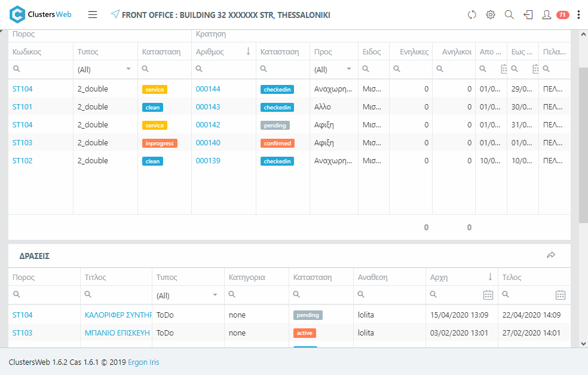Open calendar picker for Αρχη filter

pyautogui.click(x=488, y=295)
